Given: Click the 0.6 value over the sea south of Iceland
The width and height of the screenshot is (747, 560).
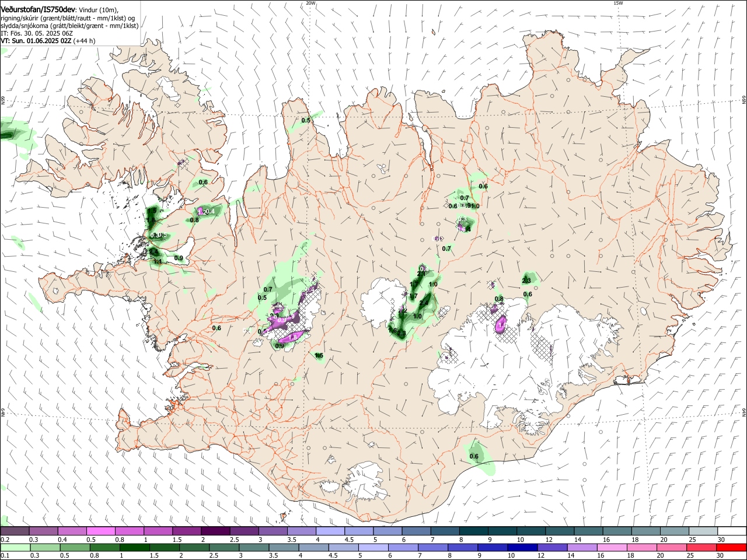Looking at the screenshot, I should point(474,457).
